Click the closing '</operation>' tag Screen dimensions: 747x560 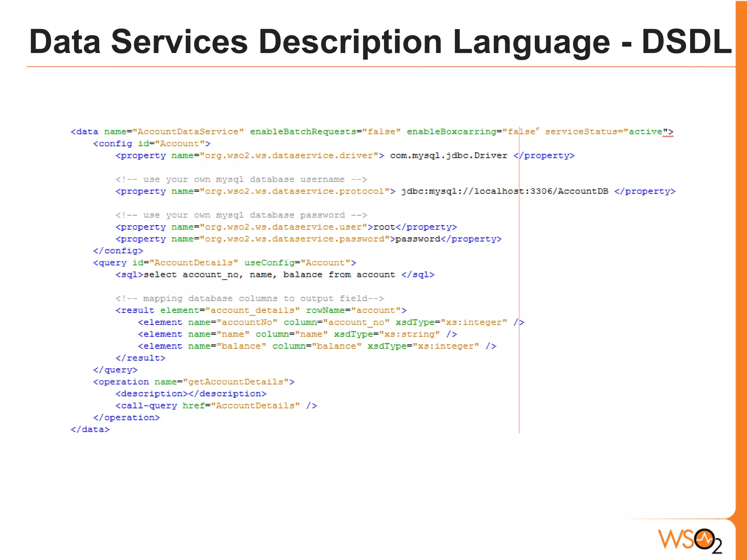tap(127, 418)
